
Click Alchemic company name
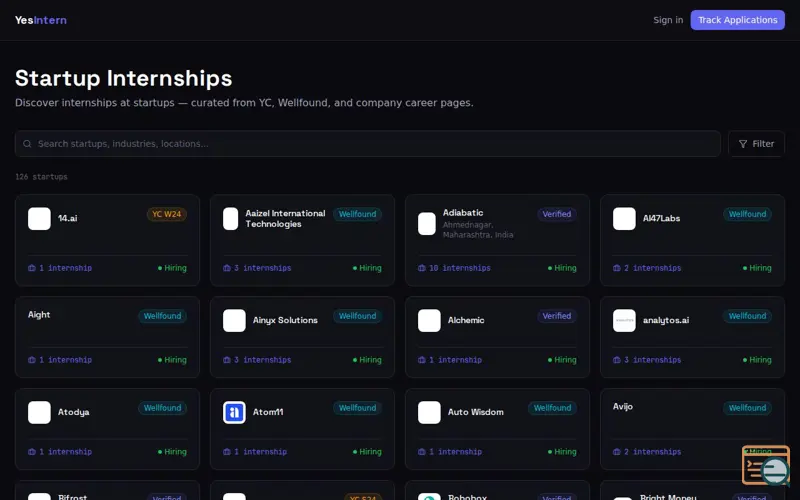pyautogui.click(x=466, y=320)
